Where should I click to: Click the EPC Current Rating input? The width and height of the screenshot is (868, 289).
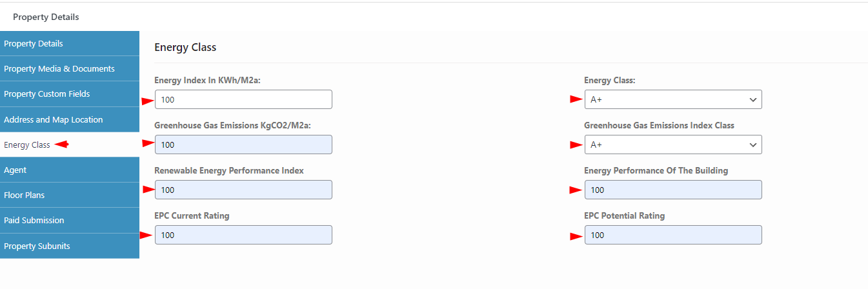click(243, 235)
